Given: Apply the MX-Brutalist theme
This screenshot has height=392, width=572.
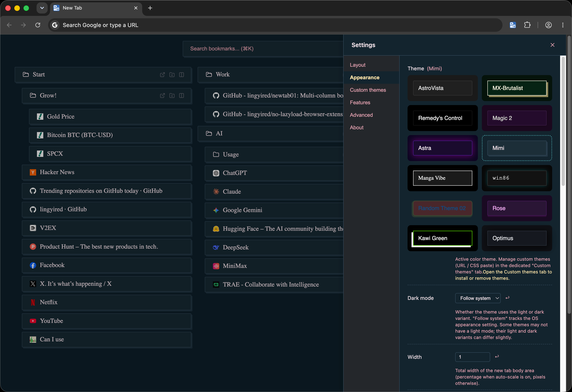Looking at the screenshot, I should point(517,88).
